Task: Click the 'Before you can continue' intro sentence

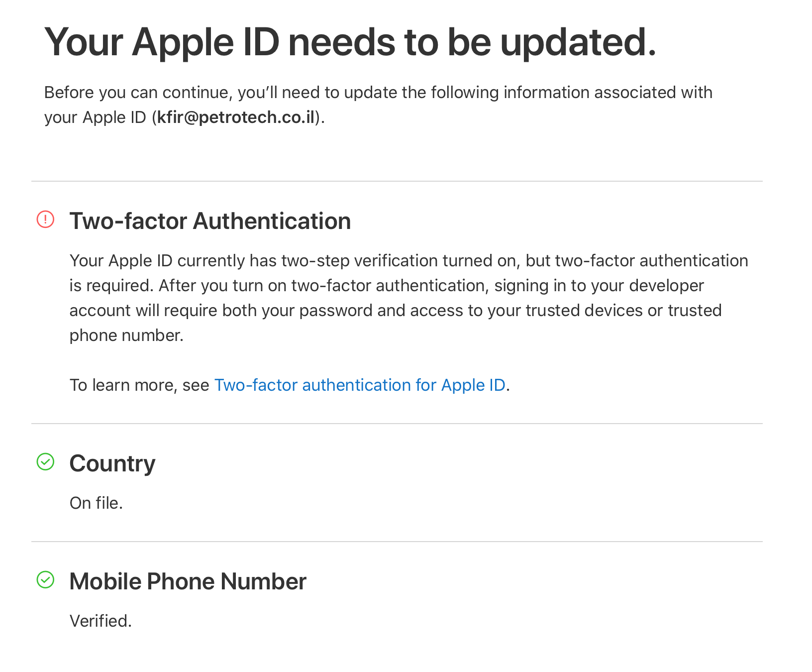Action: pos(378,105)
